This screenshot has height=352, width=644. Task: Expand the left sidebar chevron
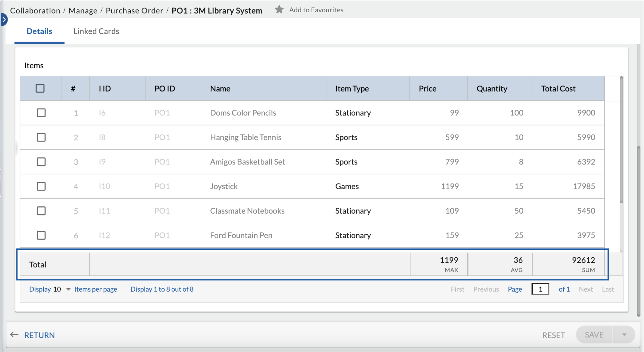[4, 20]
